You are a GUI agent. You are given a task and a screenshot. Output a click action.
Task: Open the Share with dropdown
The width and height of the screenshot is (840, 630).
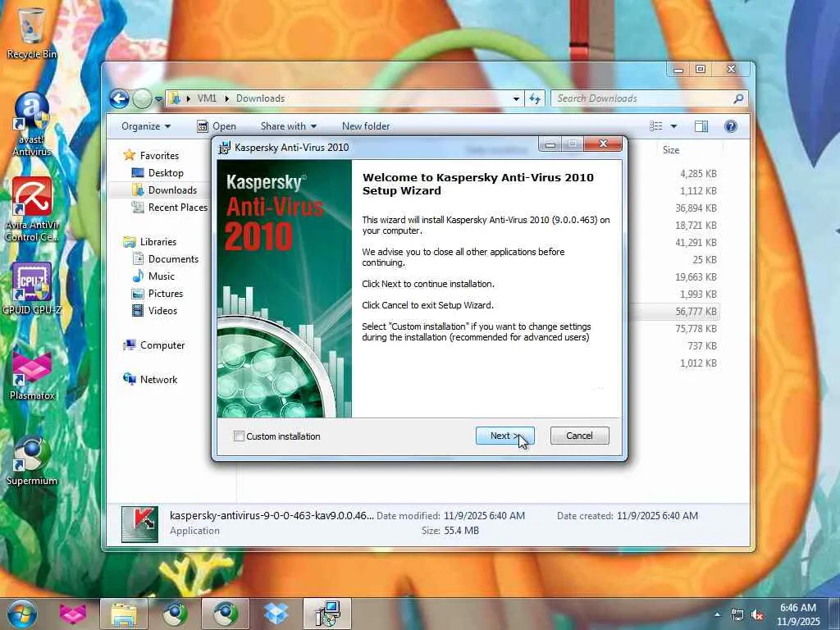tap(288, 126)
